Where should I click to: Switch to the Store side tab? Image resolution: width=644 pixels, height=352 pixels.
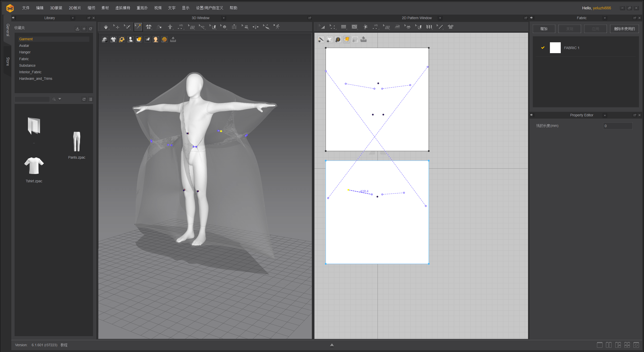8,61
